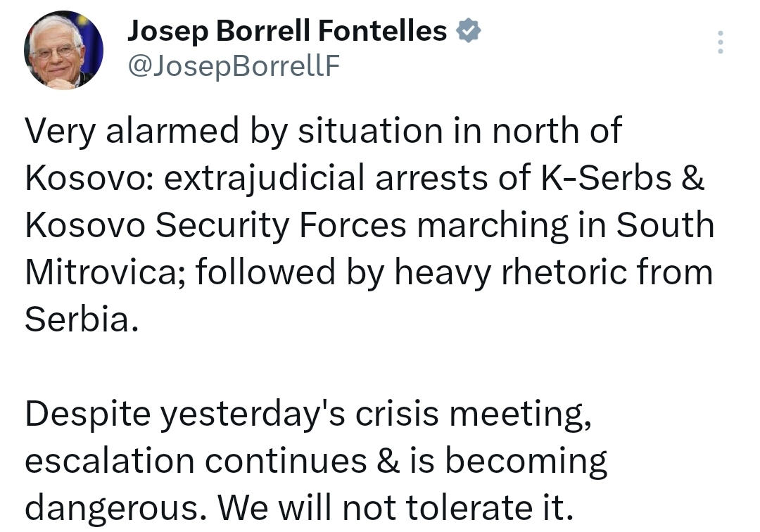760x532 pixels.
Task: Click the word 'South' in the tweet
Action: coord(665,224)
